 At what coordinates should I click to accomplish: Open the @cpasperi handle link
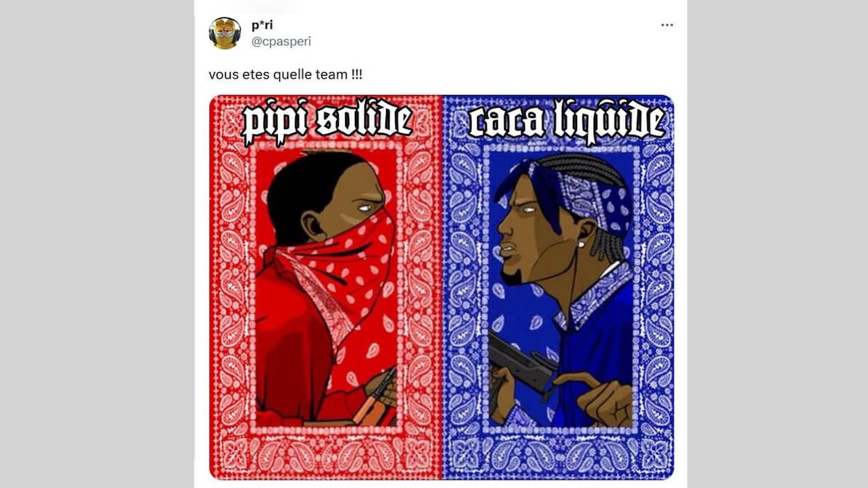pos(281,42)
